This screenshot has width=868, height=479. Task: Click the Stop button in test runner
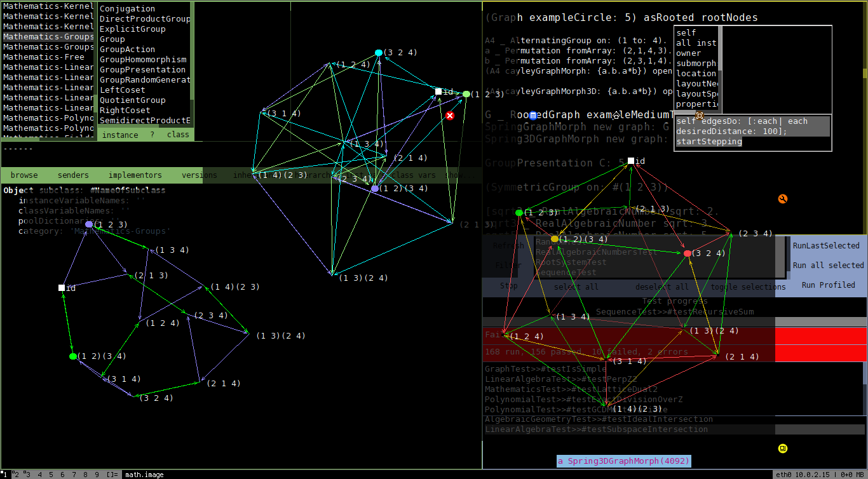point(508,287)
